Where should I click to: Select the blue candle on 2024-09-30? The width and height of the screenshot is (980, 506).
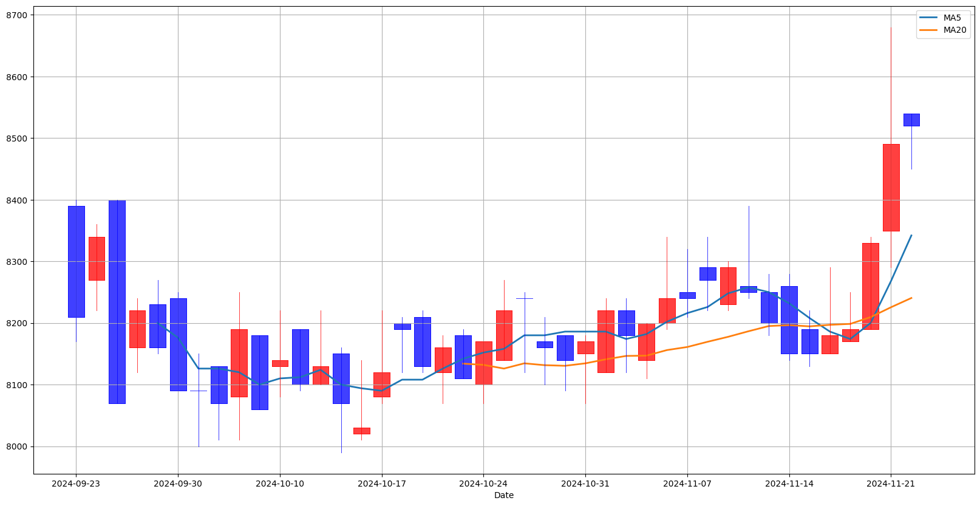click(x=178, y=344)
